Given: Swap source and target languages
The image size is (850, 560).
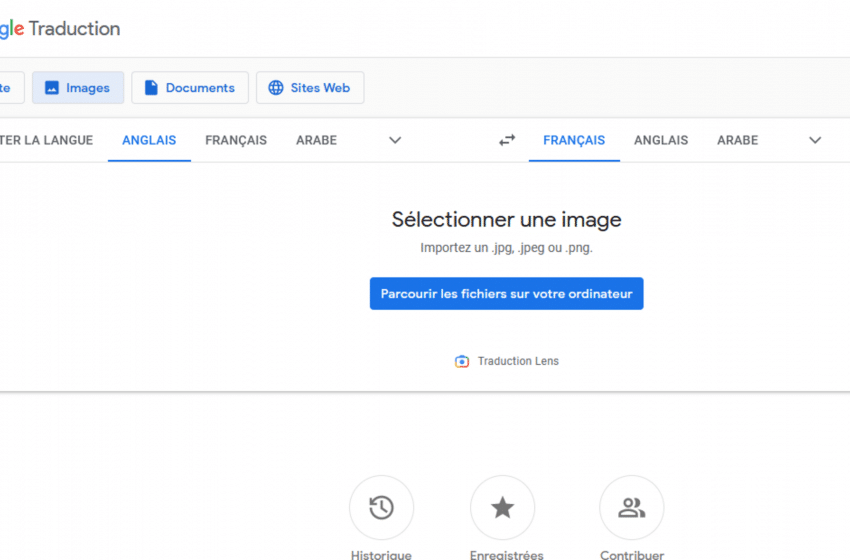Looking at the screenshot, I should coord(507,140).
